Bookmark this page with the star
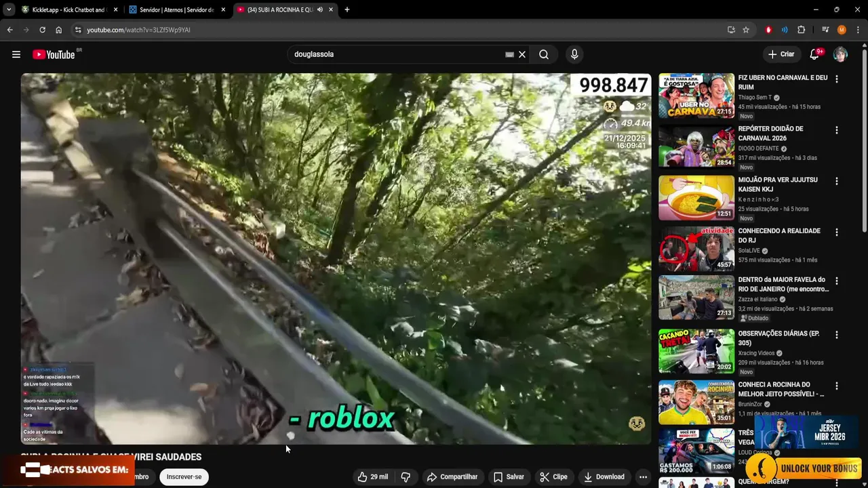Image resolution: width=868 pixels, height=488 pixels. (x=746, y=30)
